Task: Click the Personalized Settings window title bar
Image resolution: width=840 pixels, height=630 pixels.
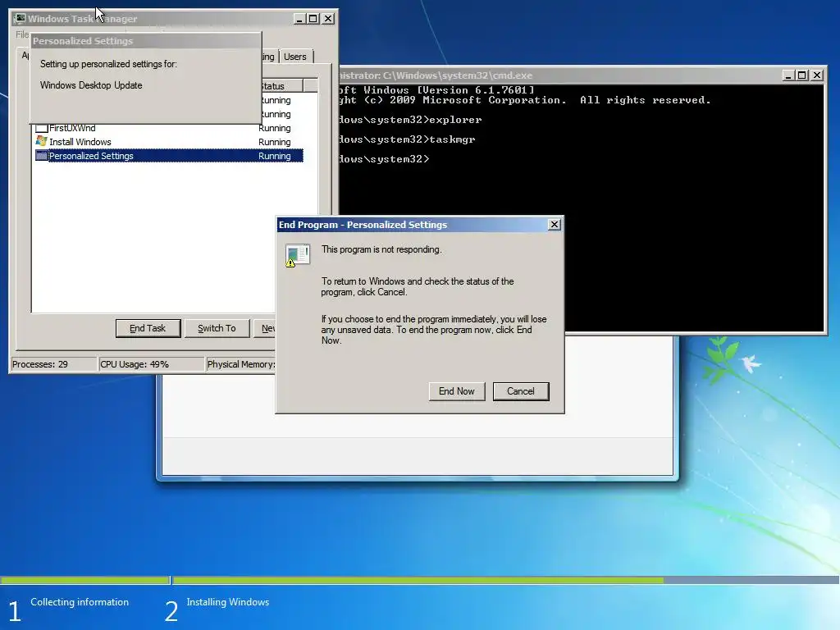Action: click(146, 41)
